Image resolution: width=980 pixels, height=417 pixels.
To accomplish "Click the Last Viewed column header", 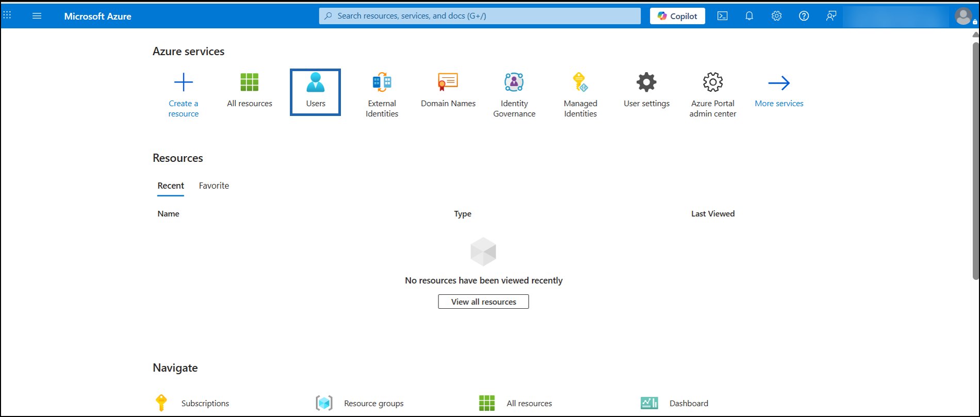I will 713,214.
